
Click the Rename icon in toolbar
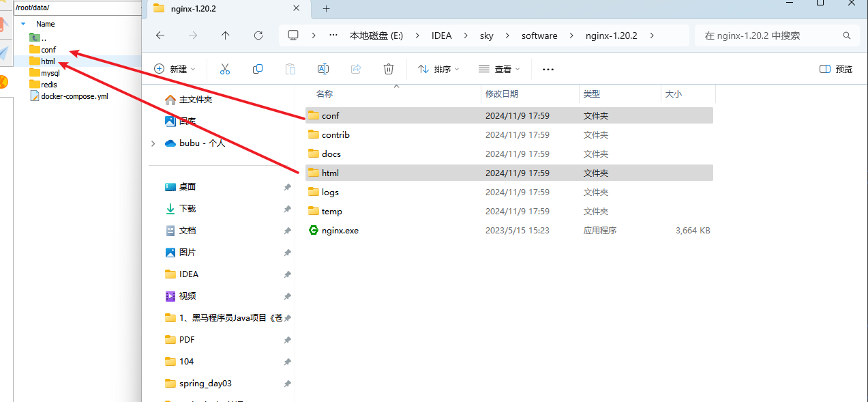pyautogui.click(x=323, y=69)
